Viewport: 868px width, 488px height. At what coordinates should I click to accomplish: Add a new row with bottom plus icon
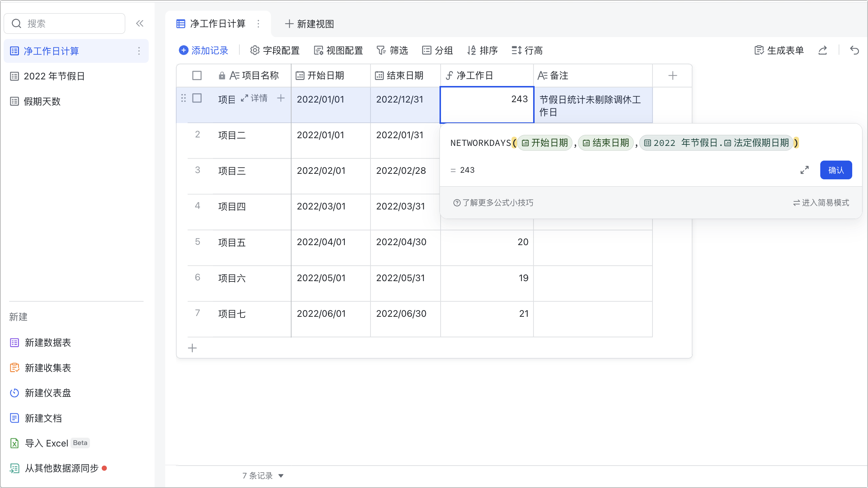coord(192,348)
